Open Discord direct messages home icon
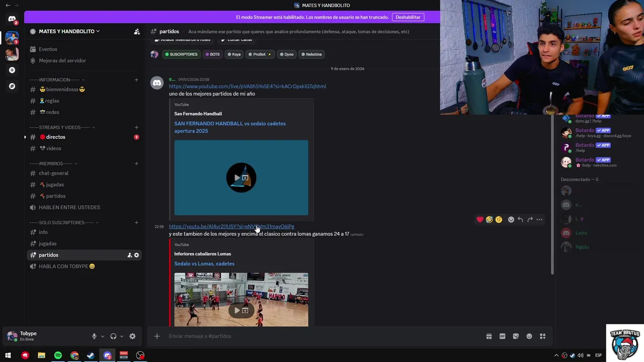 point(12,19)
